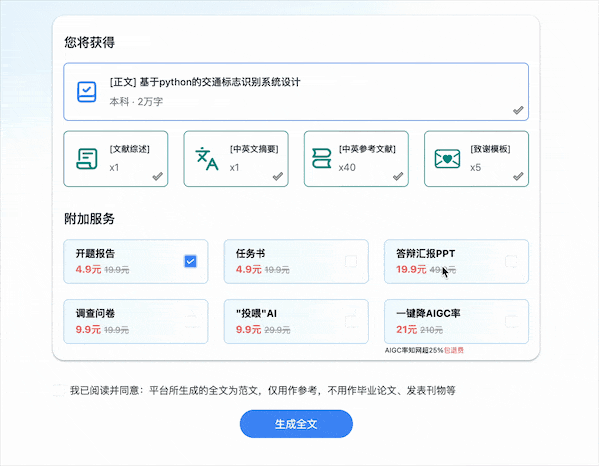The width and height of the screenshot is (599, 466).
Task: Click the 一键降AIGC率 service title
Action: tap(428, 314)
